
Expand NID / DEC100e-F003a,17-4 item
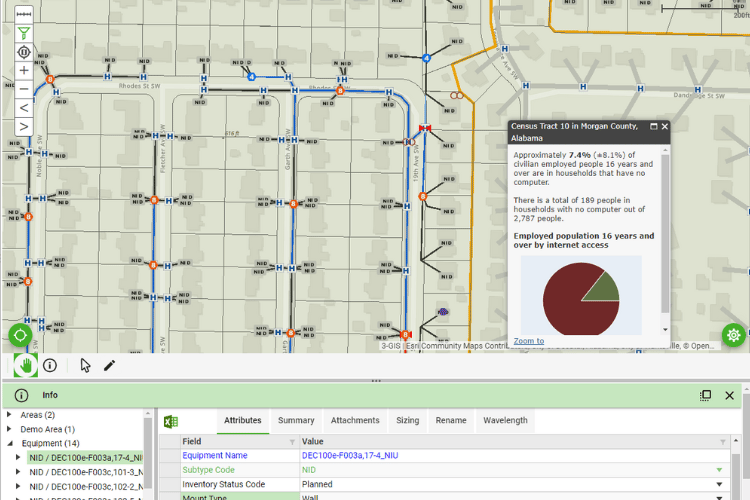point(18,458)
